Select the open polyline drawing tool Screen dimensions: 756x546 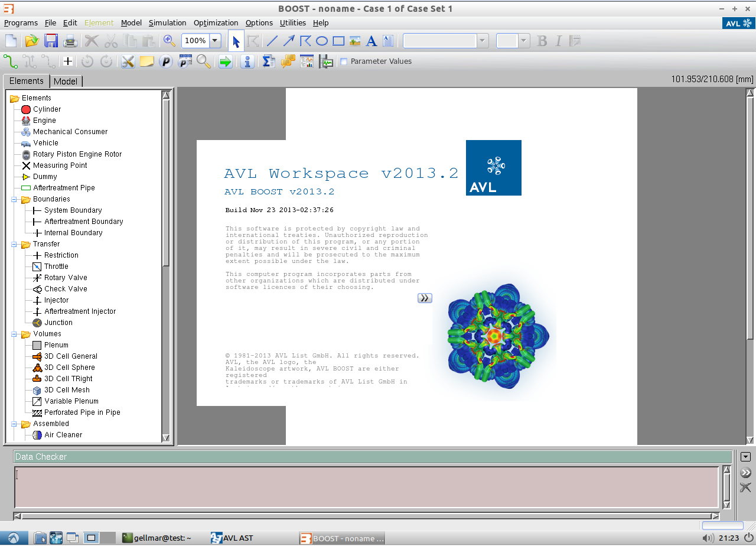305,41
